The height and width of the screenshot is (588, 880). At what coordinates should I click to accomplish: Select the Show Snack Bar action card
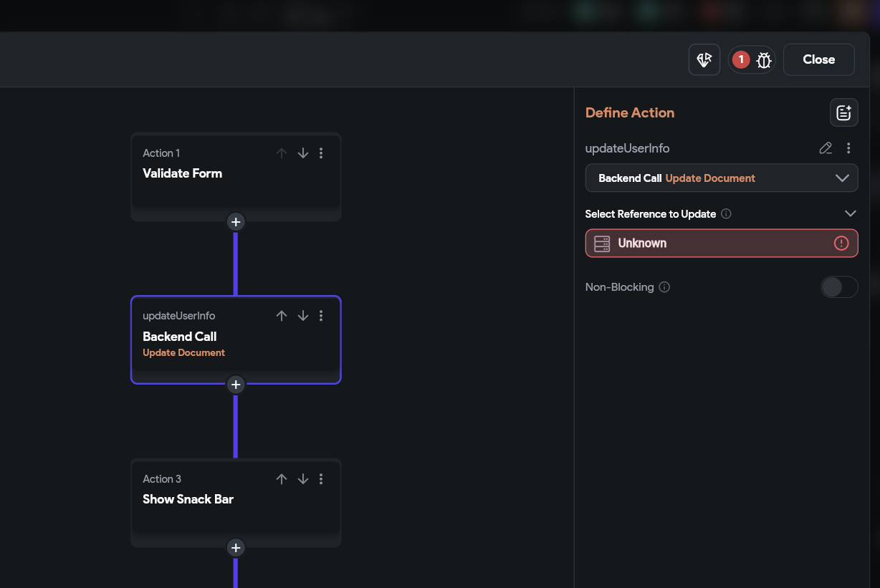[236, 503]
